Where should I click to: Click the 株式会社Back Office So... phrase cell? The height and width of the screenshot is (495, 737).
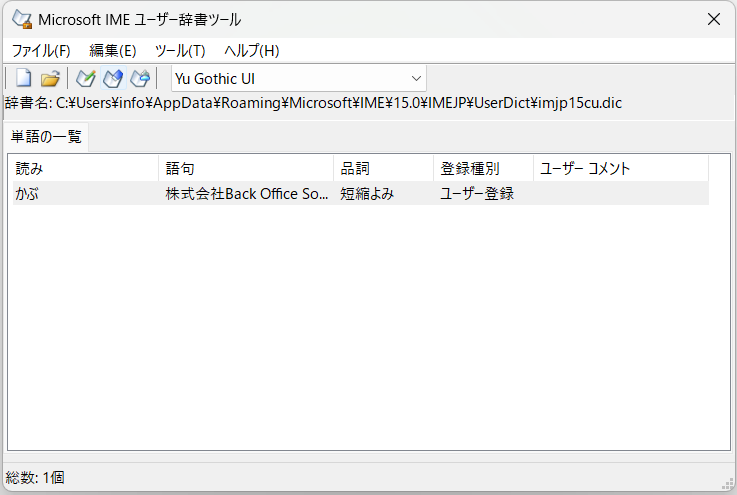[x=247, y=193]
